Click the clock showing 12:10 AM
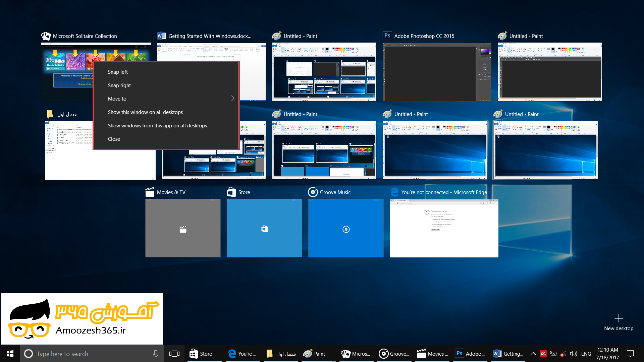 tap(607, 354)
